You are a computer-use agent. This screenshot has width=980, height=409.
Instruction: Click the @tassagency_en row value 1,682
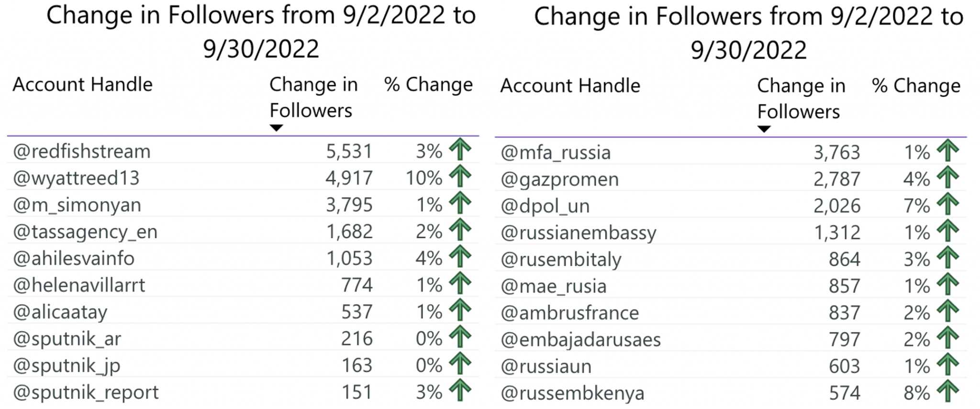click(349, 232)
